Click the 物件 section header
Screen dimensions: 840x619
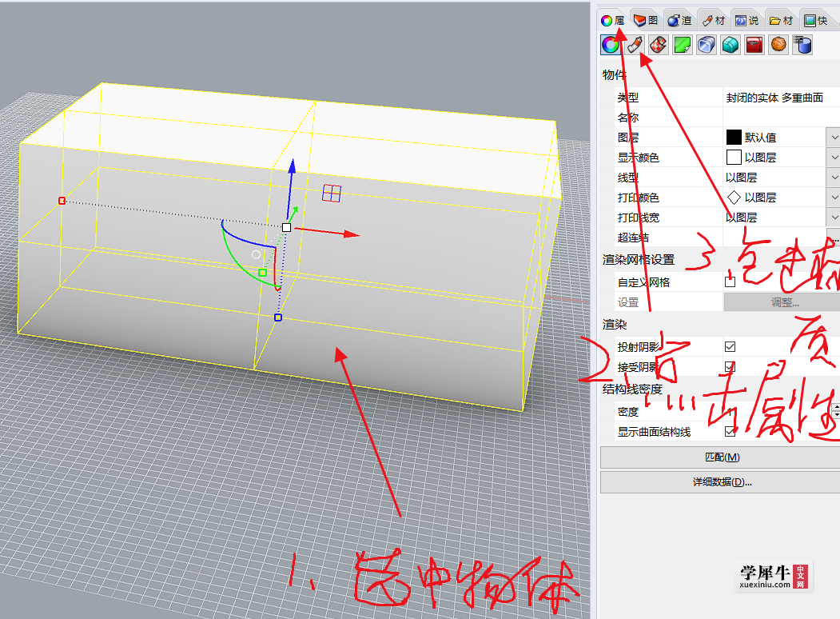pyautogui.click(x=614, y=74)
